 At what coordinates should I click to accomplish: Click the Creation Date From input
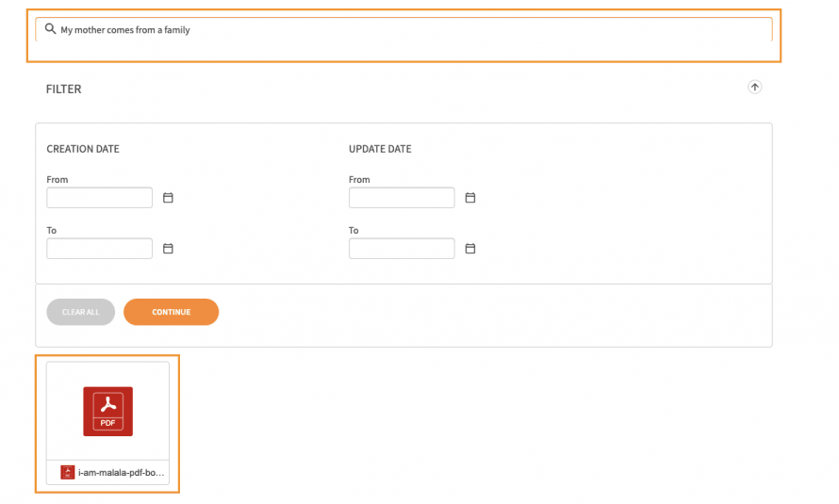click(x=99, y=198)
